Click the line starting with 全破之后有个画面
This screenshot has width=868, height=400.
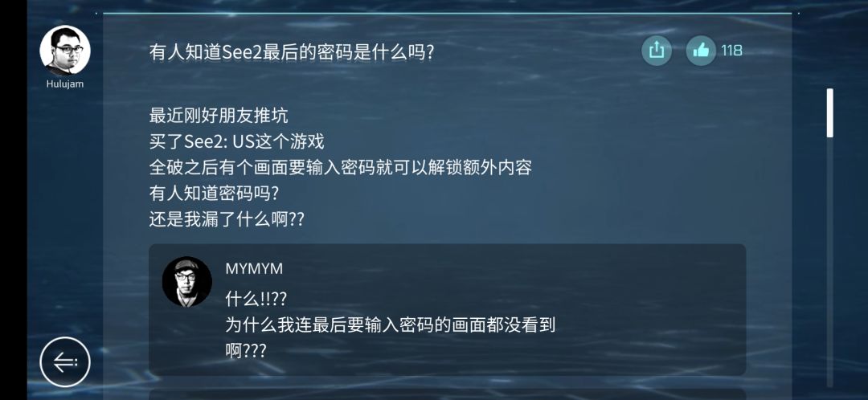(x=341, y=168)
